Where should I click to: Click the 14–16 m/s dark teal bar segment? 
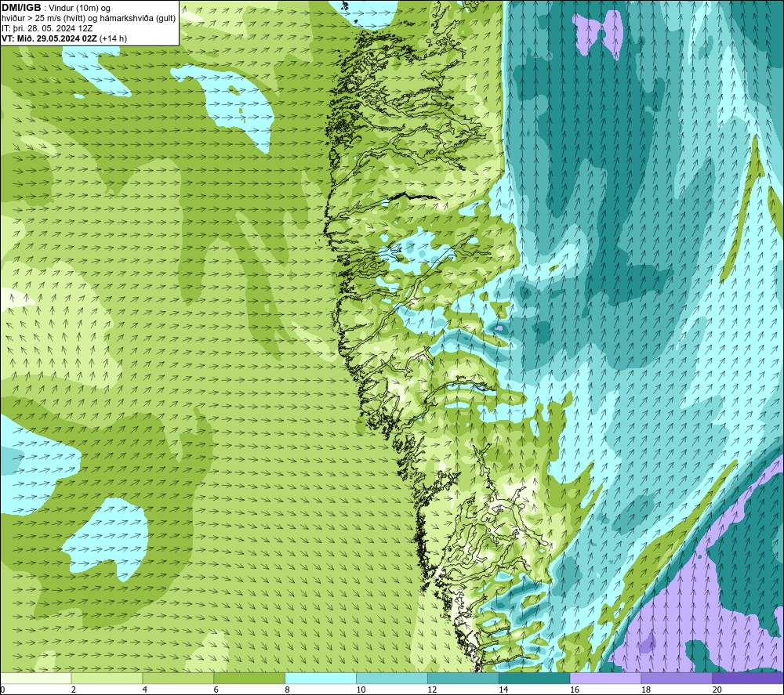tap(535, 678)
